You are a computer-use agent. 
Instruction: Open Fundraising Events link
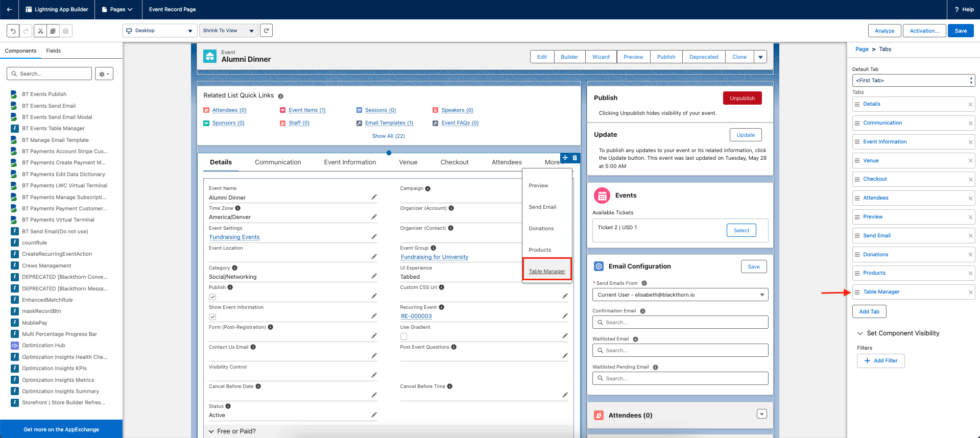[234, 237]
